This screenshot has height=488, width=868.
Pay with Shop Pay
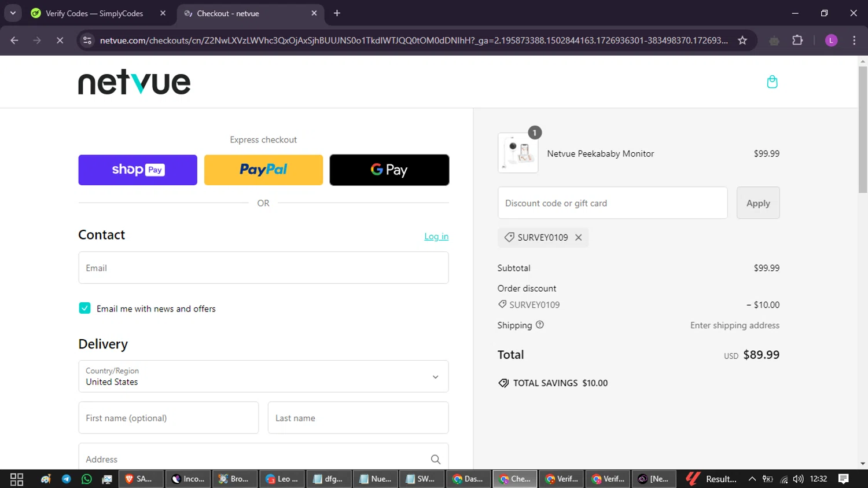[x=138, y=170]
